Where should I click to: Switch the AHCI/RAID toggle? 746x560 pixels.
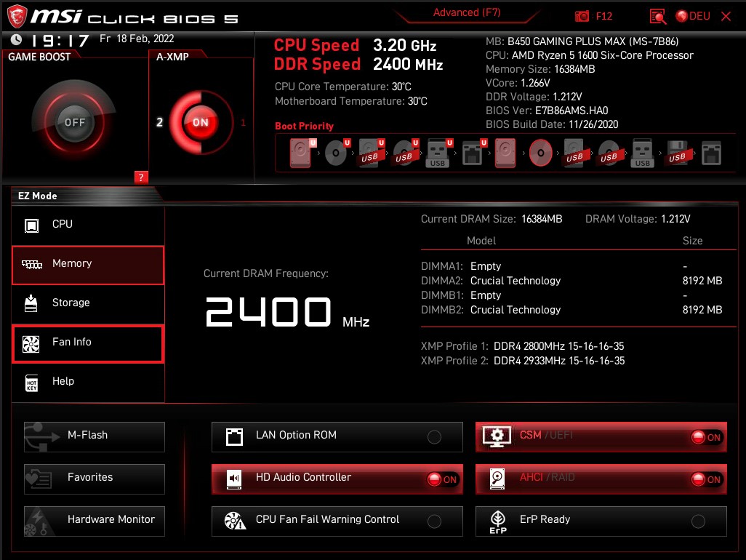pyautogui.click(x=707, y=479)
